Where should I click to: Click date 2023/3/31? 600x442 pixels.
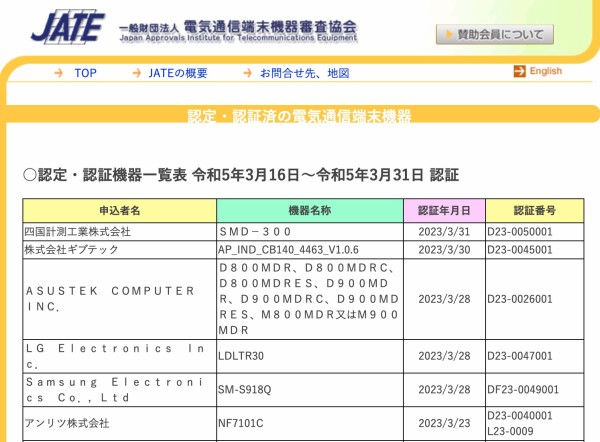(444, 232)
